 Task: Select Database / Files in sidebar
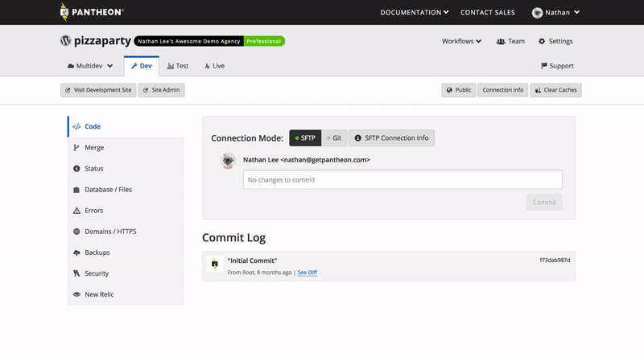126,190
